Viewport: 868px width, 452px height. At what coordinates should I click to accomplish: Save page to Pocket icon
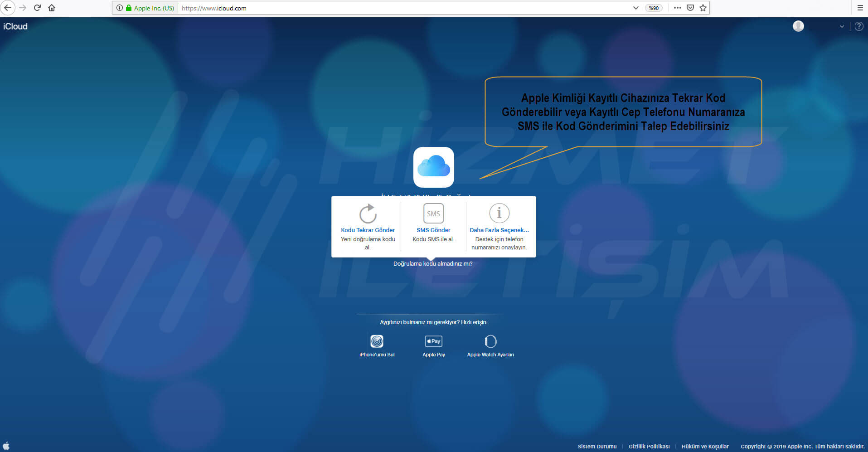click(690, 8)
